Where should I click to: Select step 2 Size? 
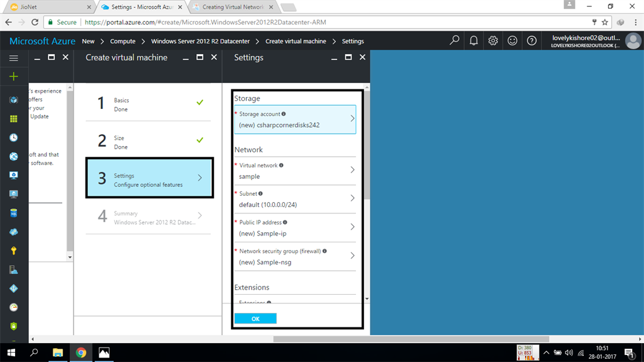(x=148, y=140)
